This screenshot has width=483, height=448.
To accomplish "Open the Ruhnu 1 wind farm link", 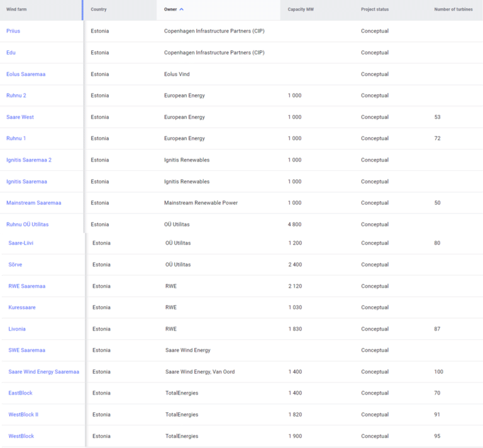I will pos(16,138).
